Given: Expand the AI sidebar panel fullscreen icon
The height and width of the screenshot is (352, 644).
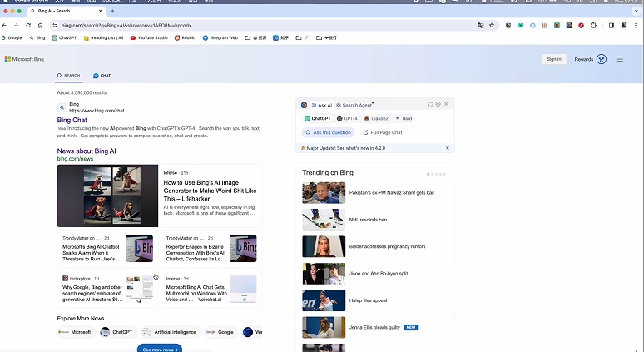Looking at the screenshot, I should click(x=429, y=104).
